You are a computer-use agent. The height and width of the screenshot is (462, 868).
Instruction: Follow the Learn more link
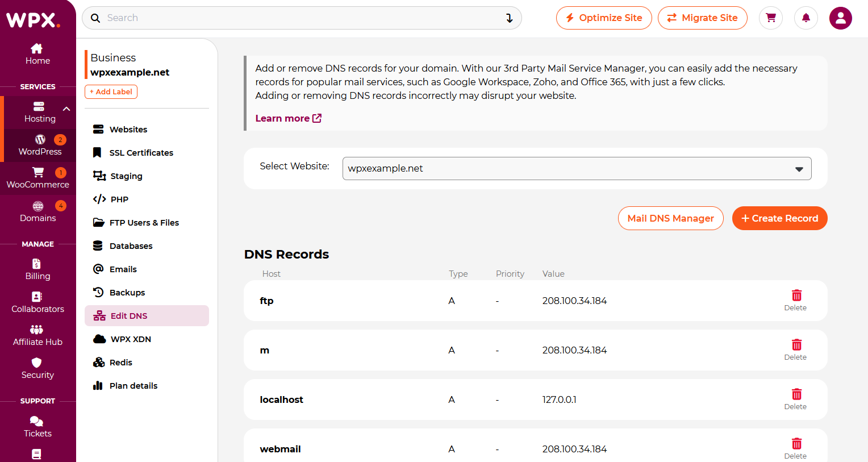click(x=288, y=118)
